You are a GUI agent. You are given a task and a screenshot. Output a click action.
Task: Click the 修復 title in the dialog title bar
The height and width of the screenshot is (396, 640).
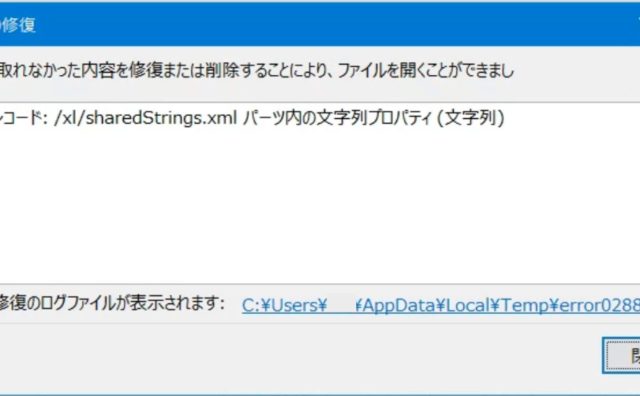click(18, 25)
